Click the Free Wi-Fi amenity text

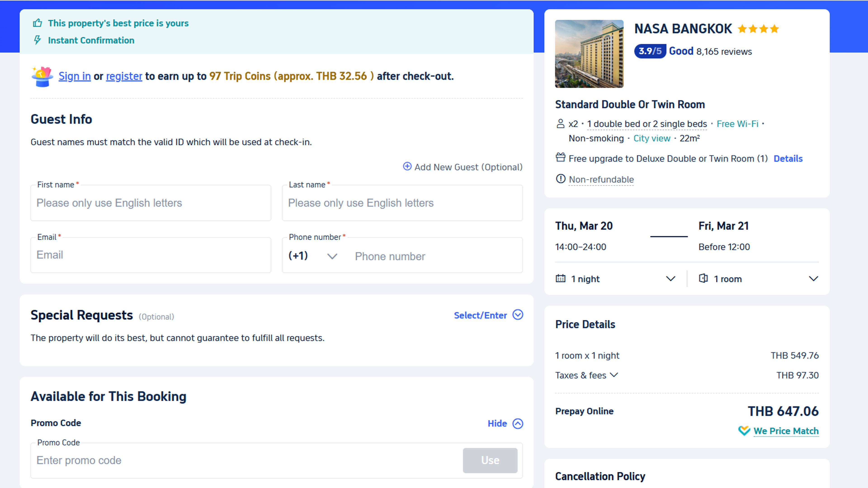pos(737,124)
